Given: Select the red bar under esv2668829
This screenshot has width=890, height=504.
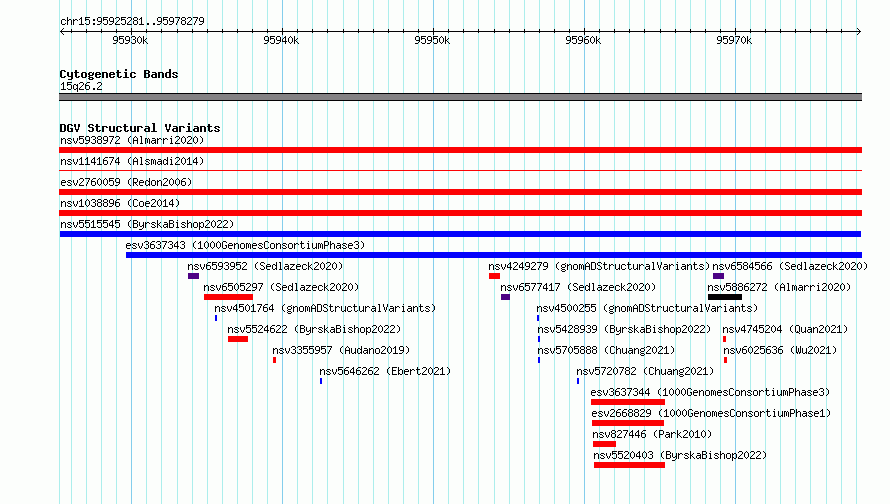Looking at the screenshot, I should point(628,423).
